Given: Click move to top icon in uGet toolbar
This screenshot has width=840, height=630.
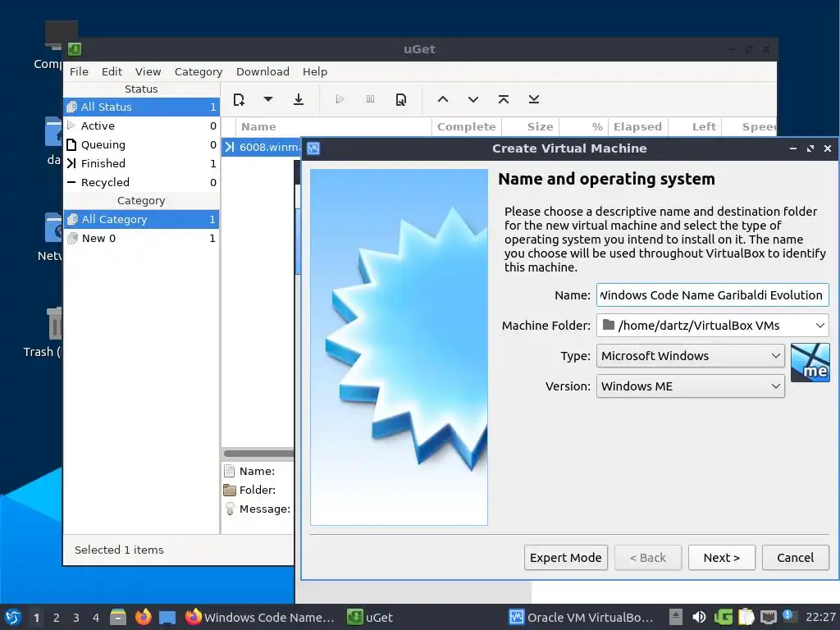Looking at the screenshot, I should click(504, 99).
